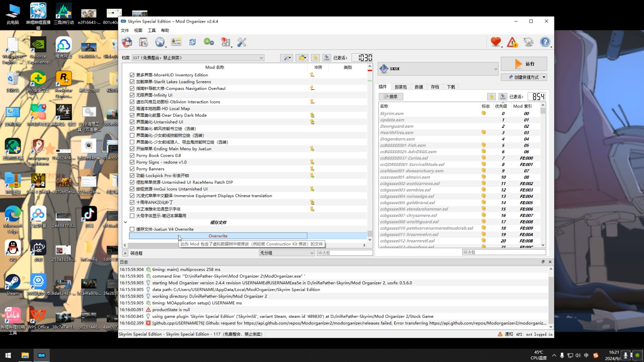
Task: Click the restore backup icon above mod list
Action: coord(315,58)
